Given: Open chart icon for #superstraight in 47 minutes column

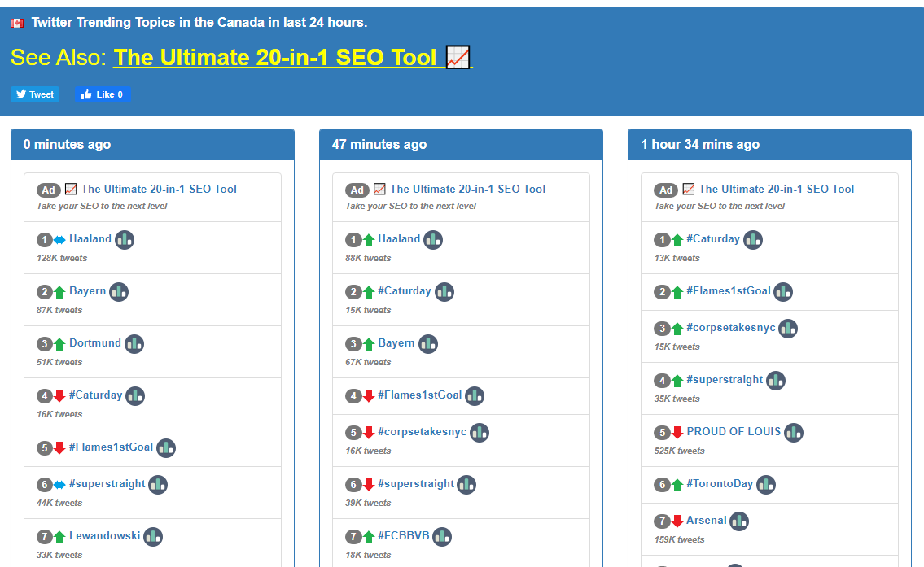Looking at the screenshot, I should click(466, 485).
